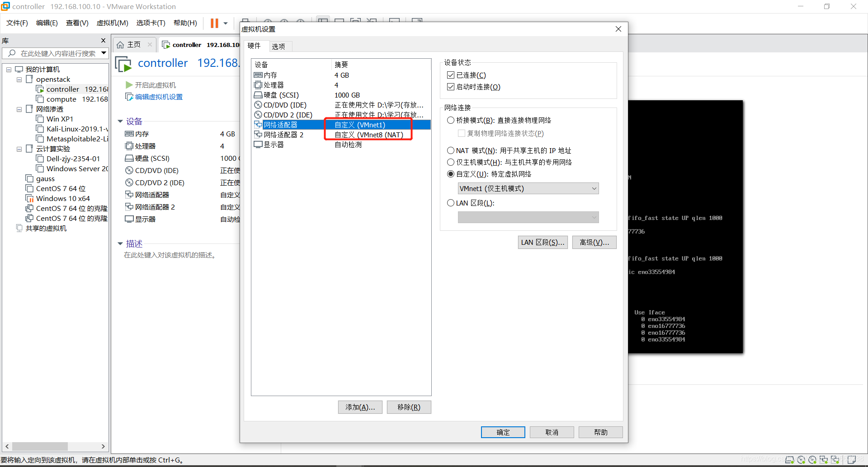Click 硬盘 (SCSI) in the controller summary devices
Image resolution: width=868 pixels, height=467 pixels.
tap(152, 159)
